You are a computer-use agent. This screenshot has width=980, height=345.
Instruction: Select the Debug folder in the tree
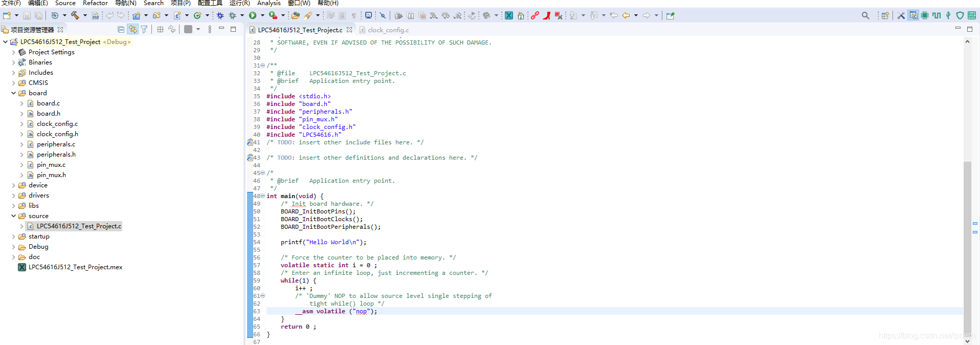click(x=38, y=247)
